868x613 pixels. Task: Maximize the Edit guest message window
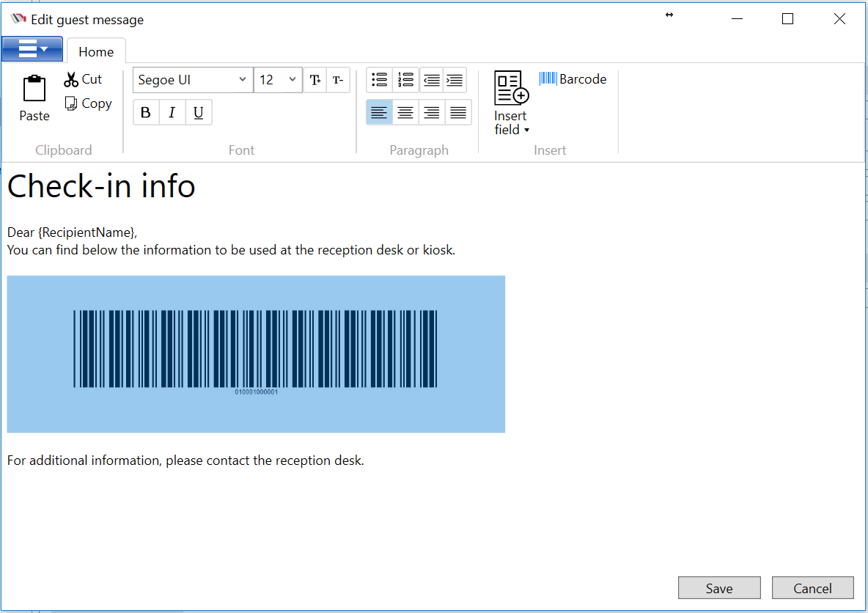(788, 19)
